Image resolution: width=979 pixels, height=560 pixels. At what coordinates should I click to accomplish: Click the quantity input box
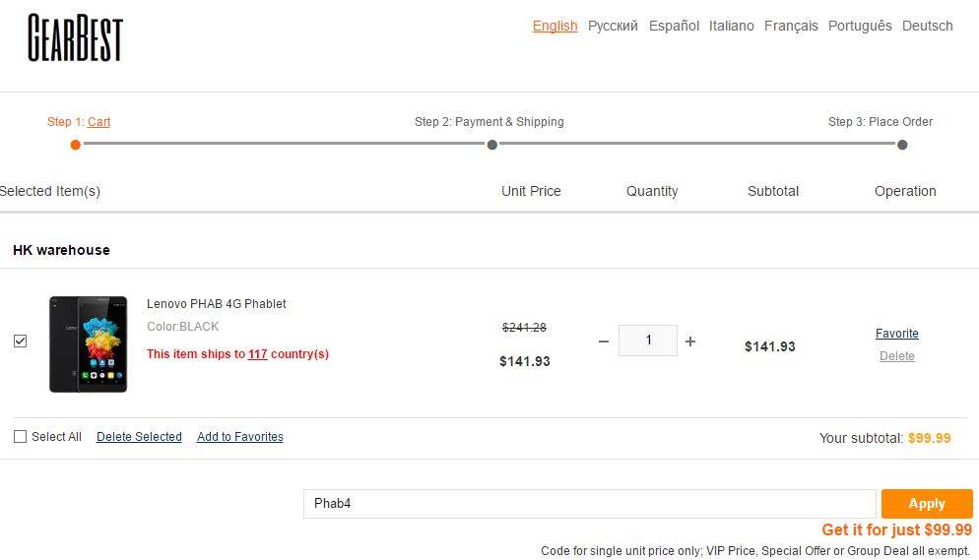pyautogui.click(x=648, y=341)
